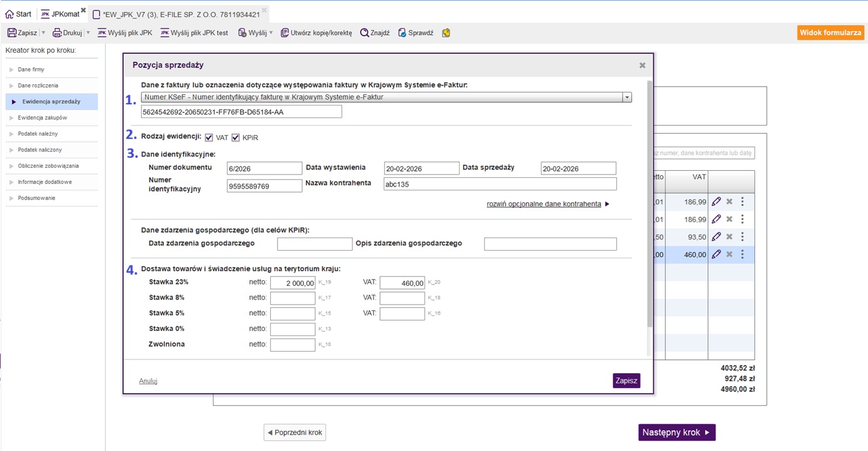
Task: Uncheck the KPiR checkbox
Action: coord(236,138)
